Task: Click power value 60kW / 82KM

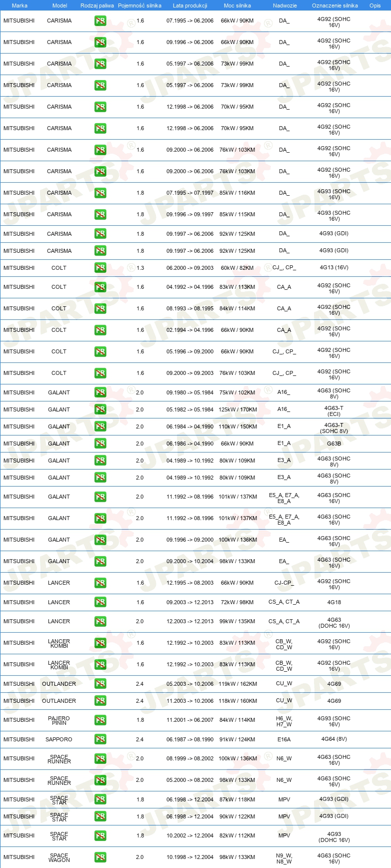Action: (x=237, y=268)
